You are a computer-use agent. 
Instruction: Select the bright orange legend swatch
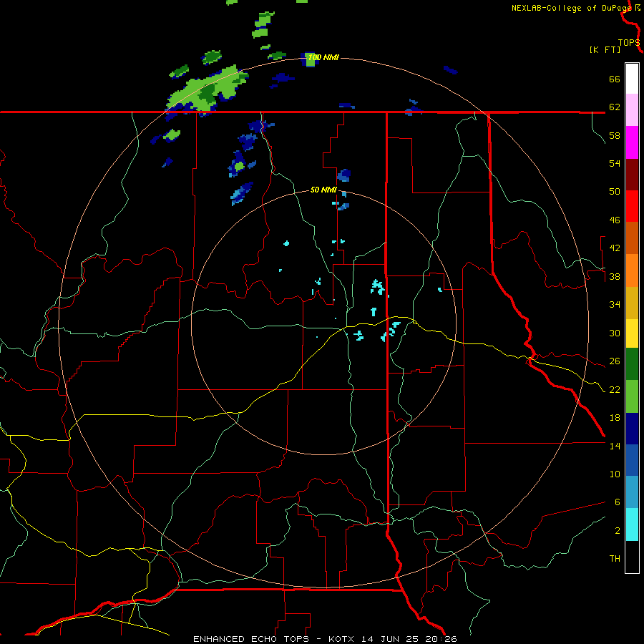632,270
